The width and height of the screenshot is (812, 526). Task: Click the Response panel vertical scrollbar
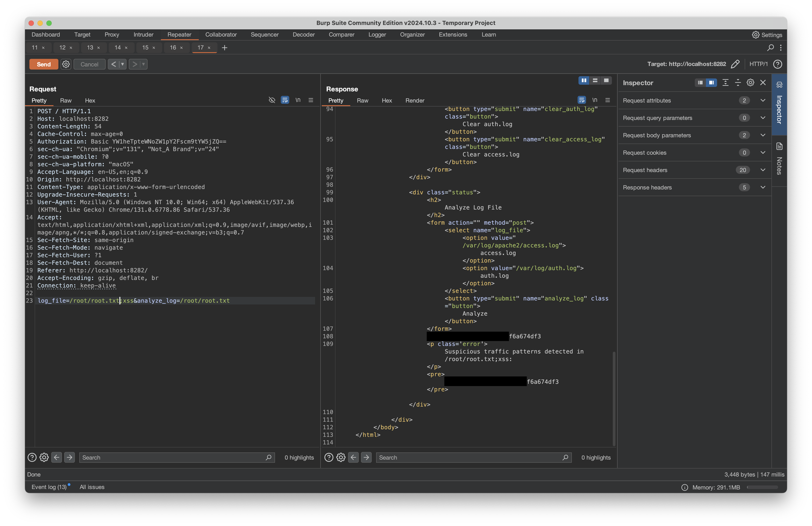[614, 398]
